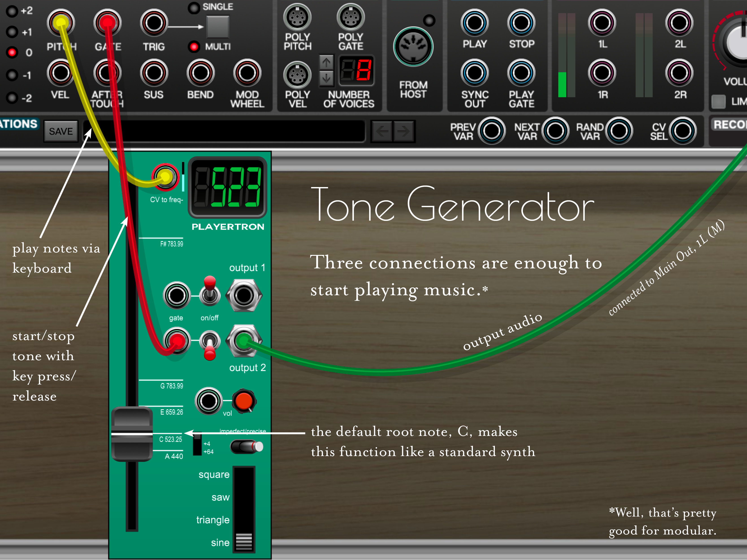This screenshot has width=747, height=560.
Task: Click the vol CV input jack
Action: coord(208,401)
